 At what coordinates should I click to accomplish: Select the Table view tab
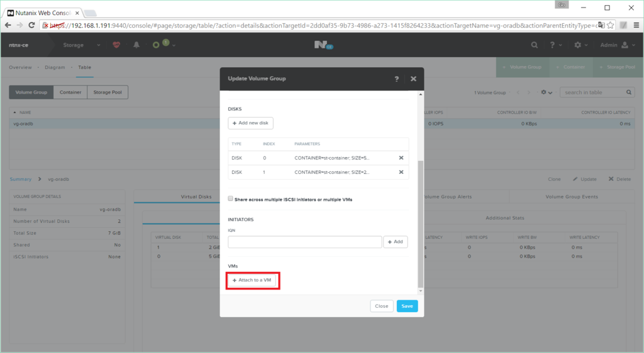(x=85, y=67)
